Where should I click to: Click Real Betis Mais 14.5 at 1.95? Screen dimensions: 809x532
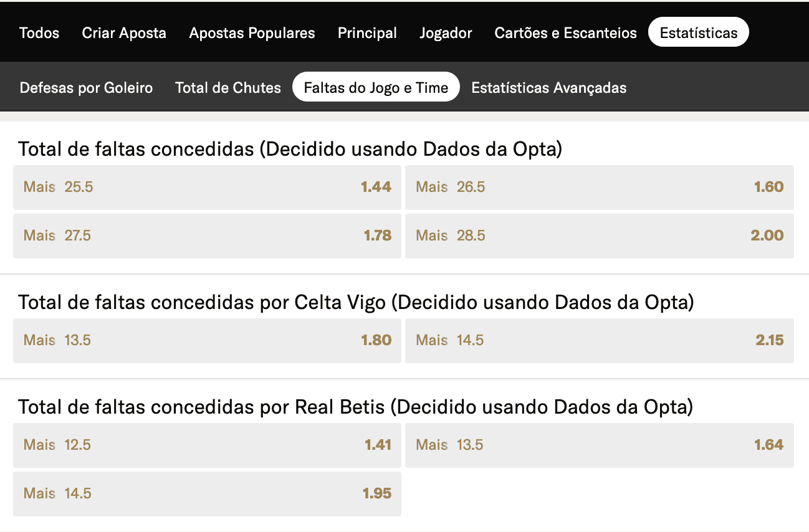point(207,493)
